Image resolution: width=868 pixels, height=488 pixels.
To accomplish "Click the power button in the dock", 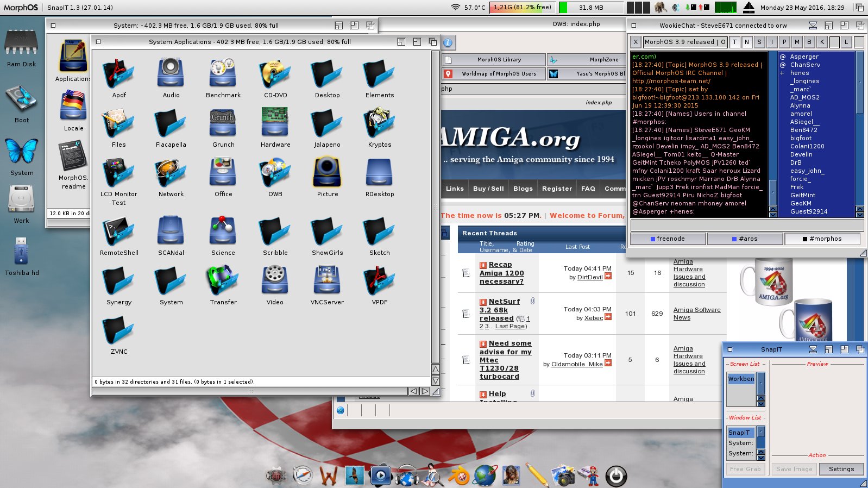I will pyautogui.click(x=616, y=476).
